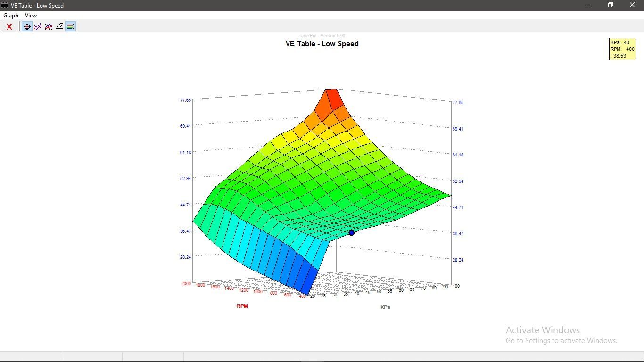Viewport: 644px width, 362px height.
Task: Click the red X close graph icon
Action: [x=9, y=27]
